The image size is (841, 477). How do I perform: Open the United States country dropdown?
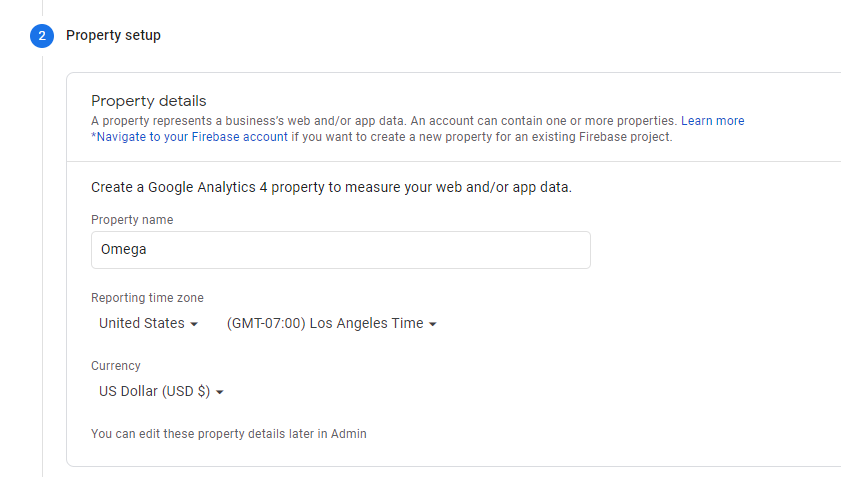point(149,324)
